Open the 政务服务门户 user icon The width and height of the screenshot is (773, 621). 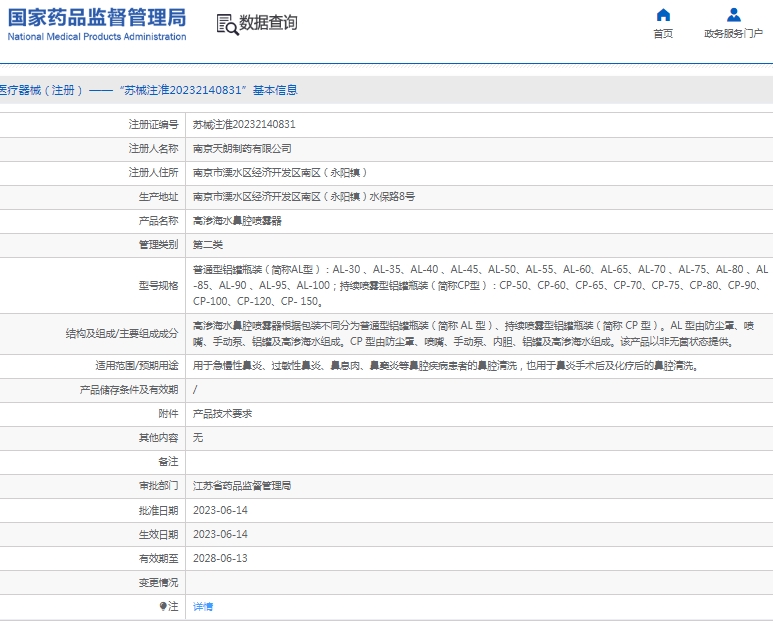click(734, 15)
